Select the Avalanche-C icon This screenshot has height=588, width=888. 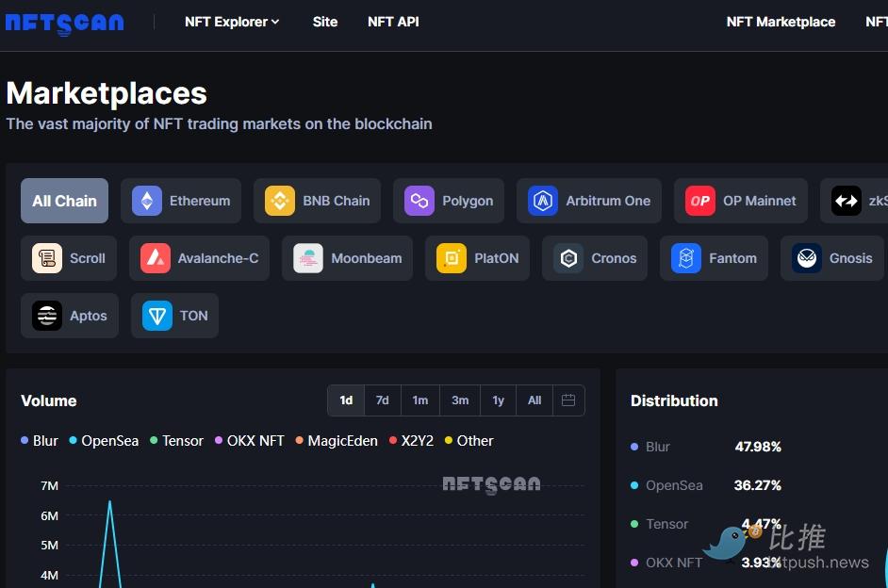(156, 258)
